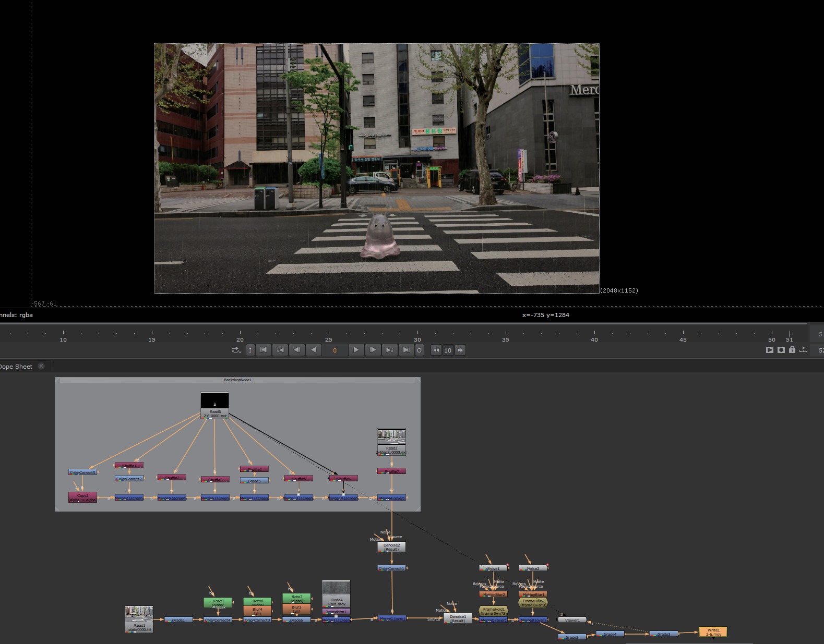Viewport: 824px width, 644px height.
Task: Select the Blur3 node
Action: [x=296, y=609]
